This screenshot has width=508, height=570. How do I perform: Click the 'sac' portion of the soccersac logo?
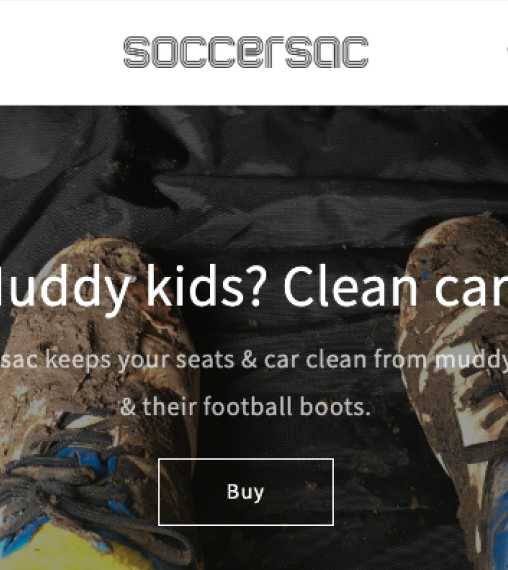(327, 52)
